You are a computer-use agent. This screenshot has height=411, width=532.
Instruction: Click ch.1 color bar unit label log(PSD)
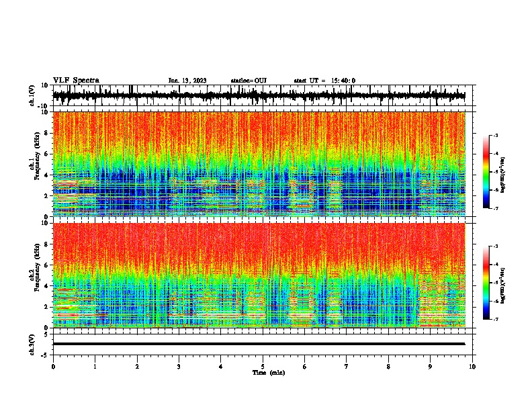(503, 175)
